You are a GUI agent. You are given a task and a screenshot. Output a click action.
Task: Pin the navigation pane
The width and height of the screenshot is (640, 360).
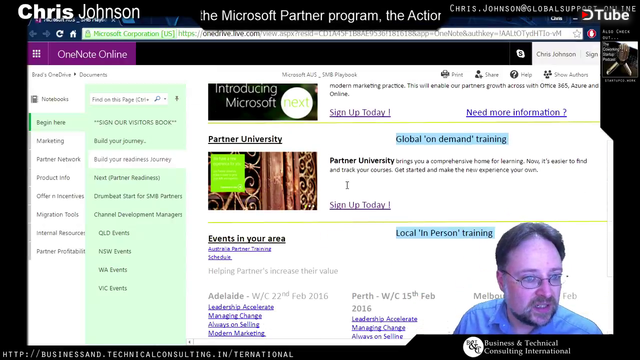(177, 99)
